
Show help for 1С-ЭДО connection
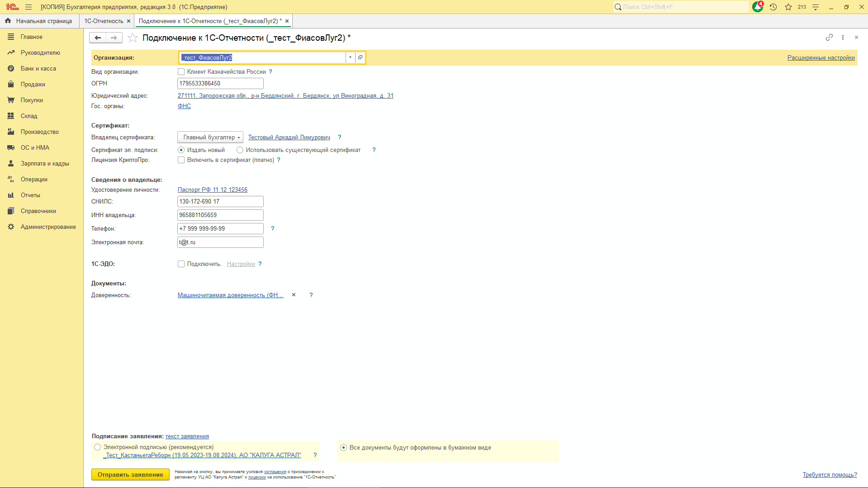[x=260, y=264]
